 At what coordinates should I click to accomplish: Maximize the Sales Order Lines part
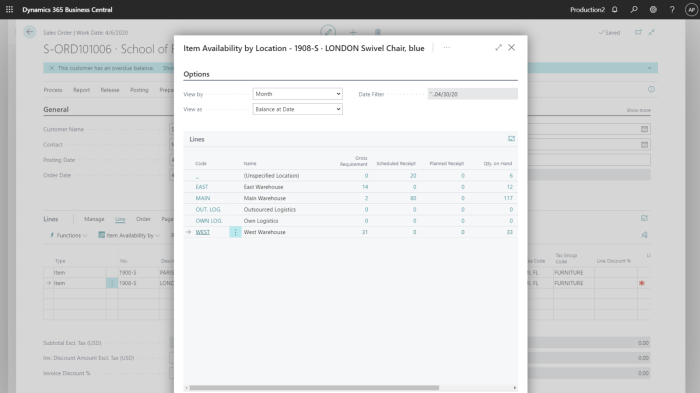point(644,218)
